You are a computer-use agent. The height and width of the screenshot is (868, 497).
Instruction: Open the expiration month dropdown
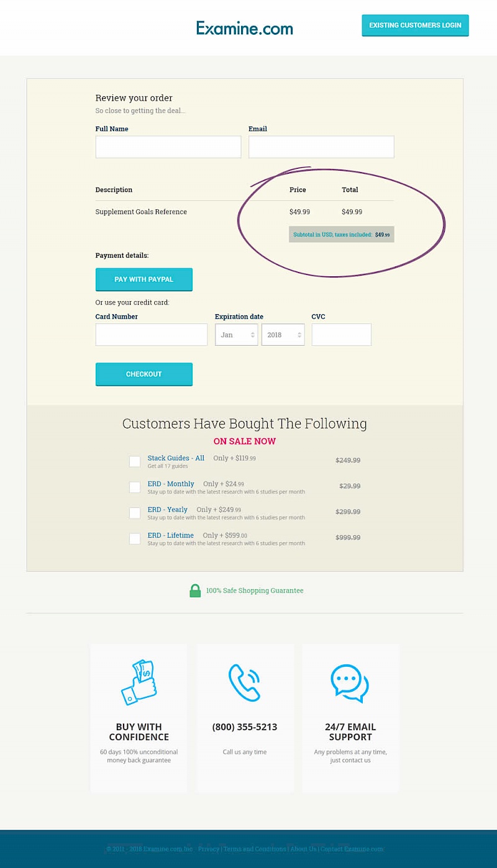click(237, 335)
